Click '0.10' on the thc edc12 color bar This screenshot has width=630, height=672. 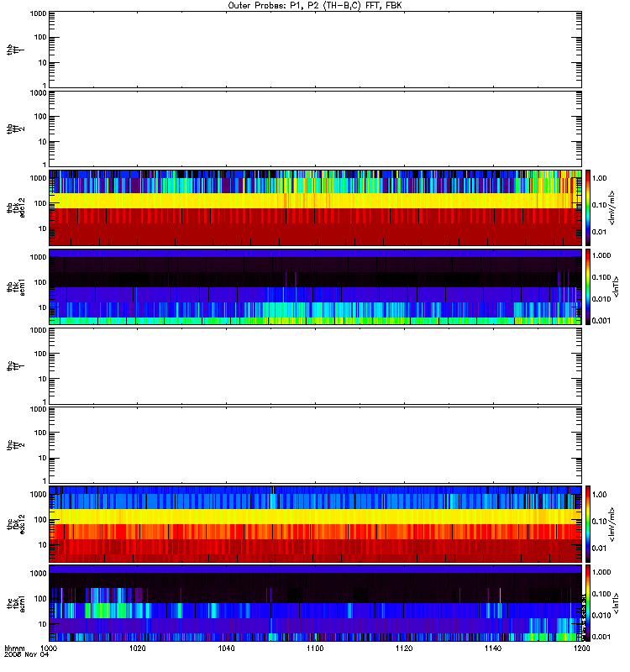coord(600,521)
